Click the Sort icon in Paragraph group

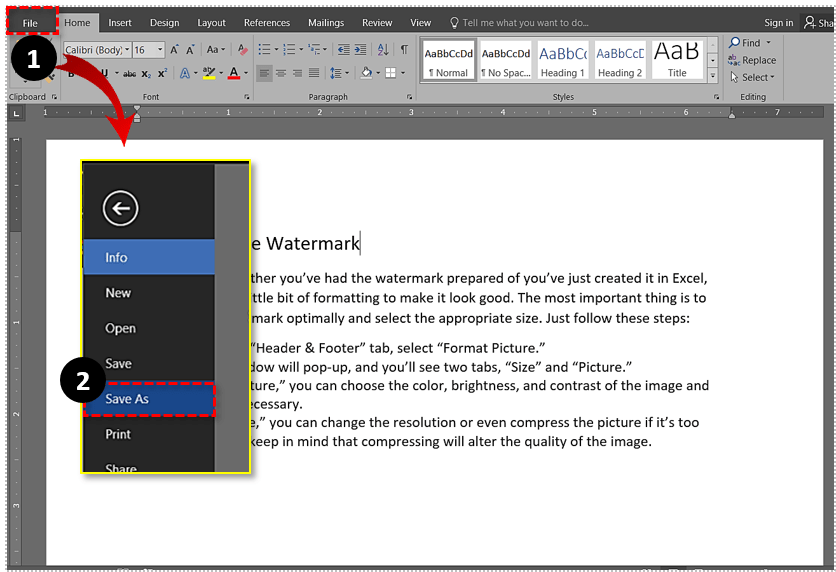384,49
